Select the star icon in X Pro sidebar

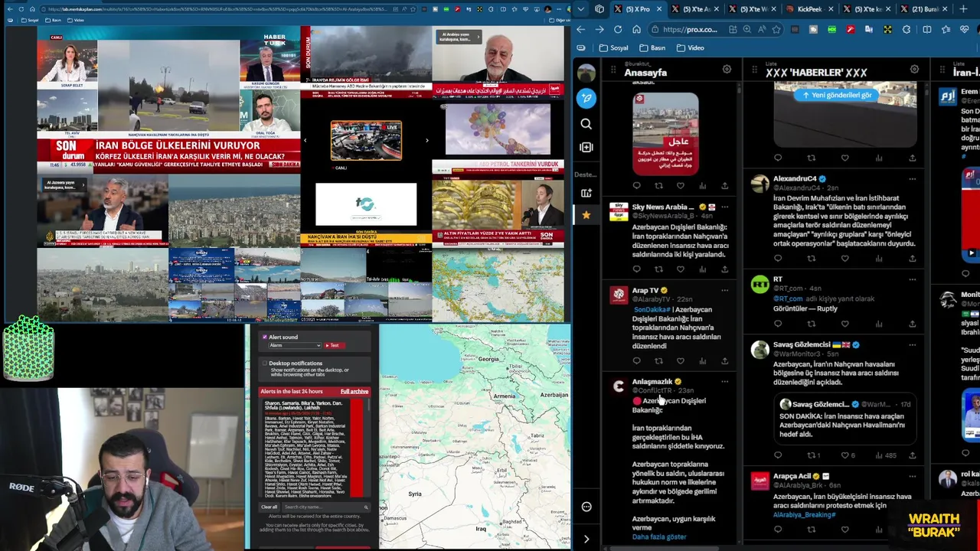[586, 215]
